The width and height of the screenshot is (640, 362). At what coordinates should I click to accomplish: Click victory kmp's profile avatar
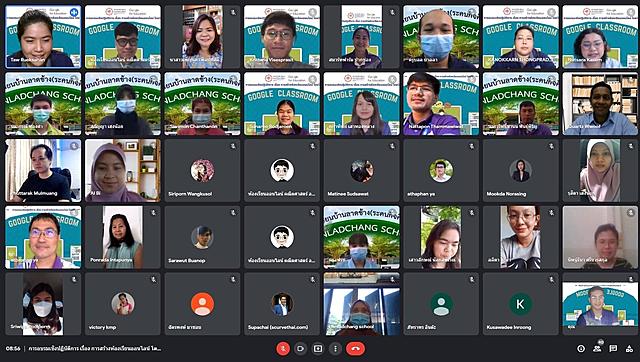[x=123, y=304]
